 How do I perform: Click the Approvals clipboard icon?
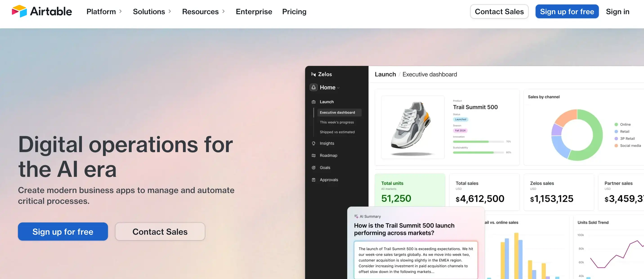313,180
